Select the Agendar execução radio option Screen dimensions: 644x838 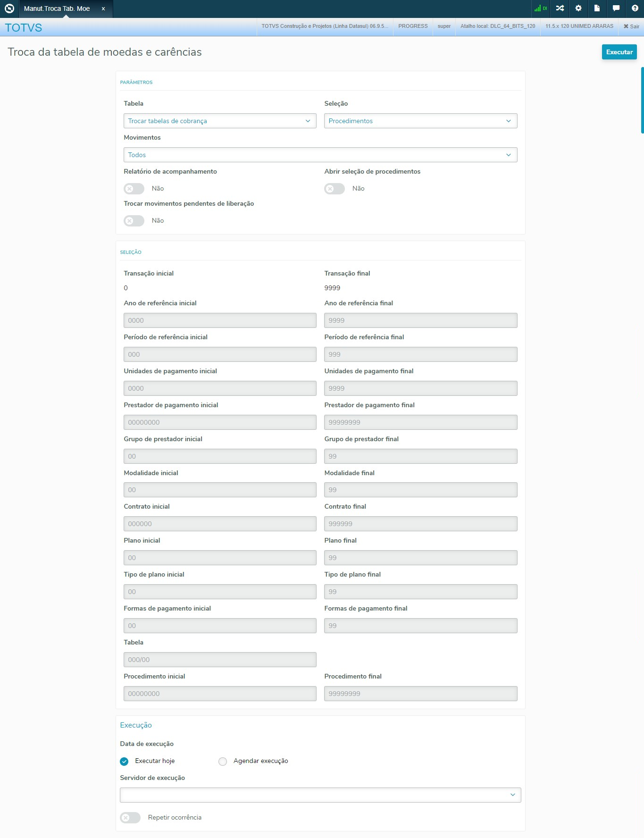point(223,762)
